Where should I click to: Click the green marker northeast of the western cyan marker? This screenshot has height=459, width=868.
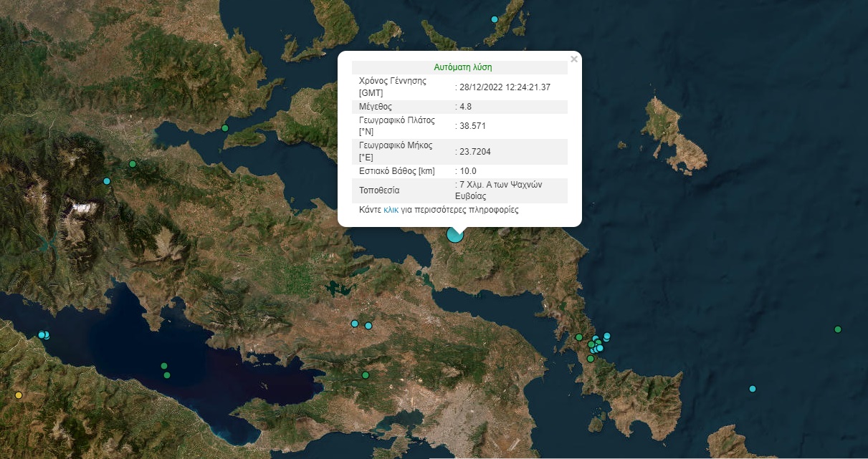(132, 164)
